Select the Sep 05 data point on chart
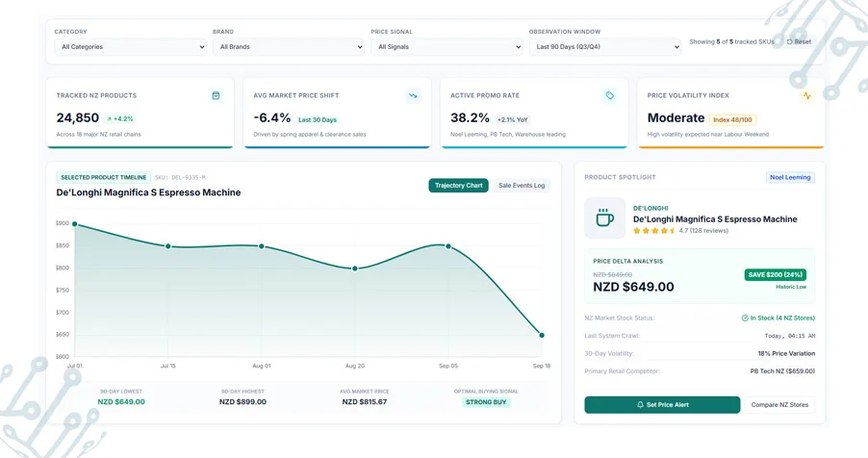Image resolution: width=868 pixels, height=458 pixels. [x=448, y=246]
